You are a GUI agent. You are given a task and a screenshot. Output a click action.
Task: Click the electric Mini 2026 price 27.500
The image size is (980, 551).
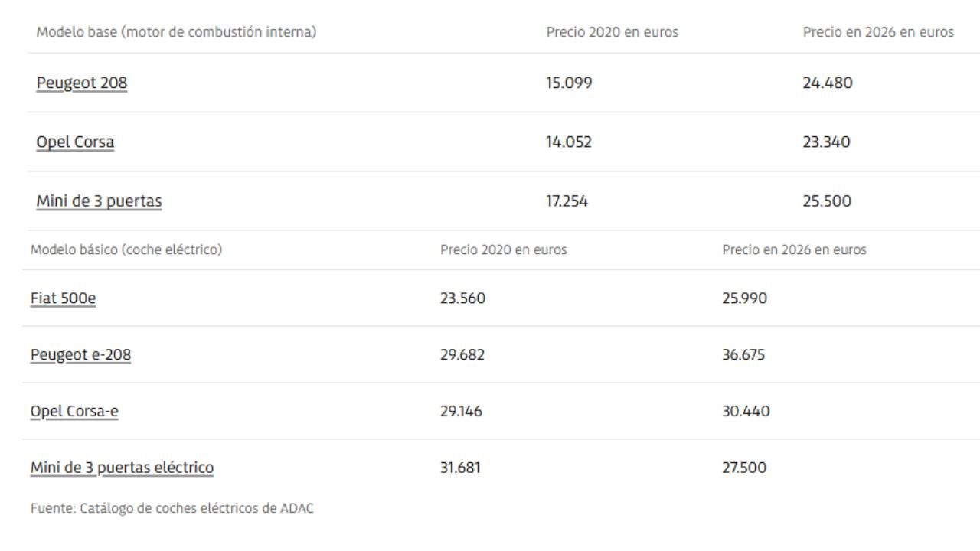coord(744,467)
